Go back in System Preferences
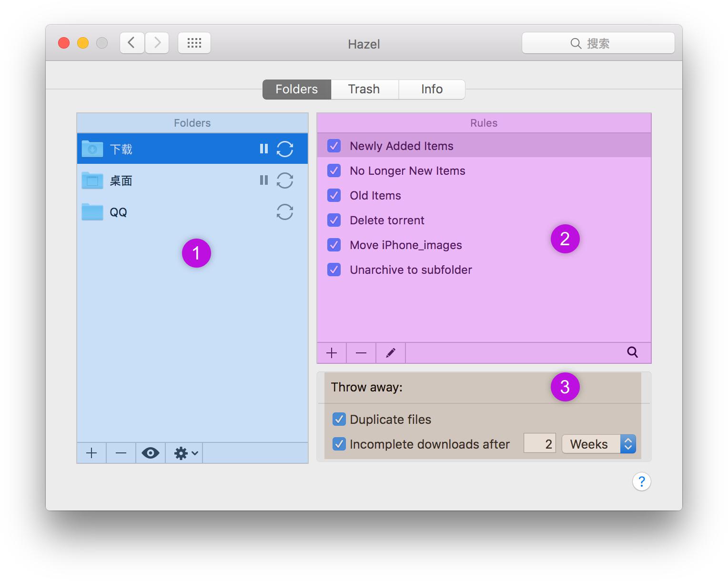Image resolution: width=728 pixels, height=581 pixels. [x=132, y=43]
